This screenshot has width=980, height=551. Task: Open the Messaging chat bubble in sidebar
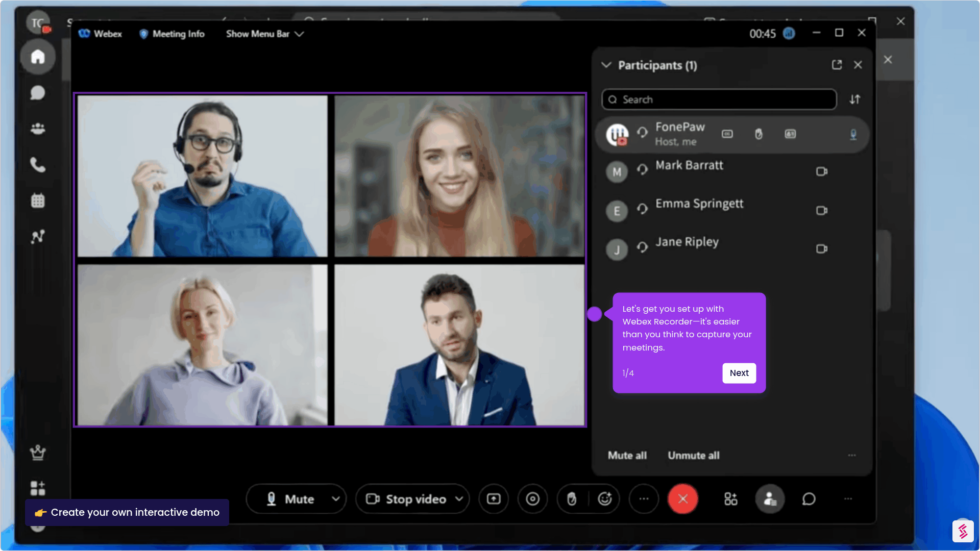coord(38,93)
